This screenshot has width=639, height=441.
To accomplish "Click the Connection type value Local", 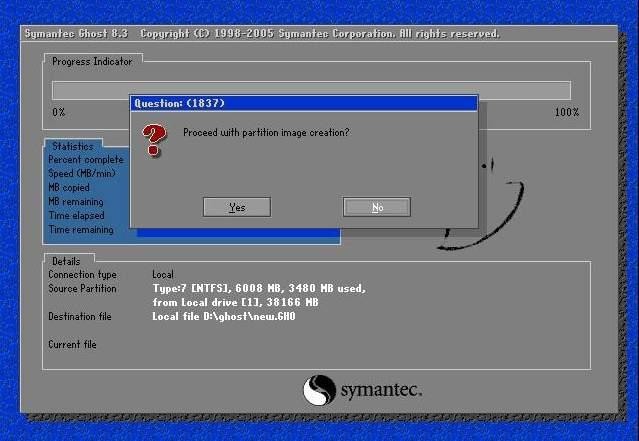I will click(163, 274).
